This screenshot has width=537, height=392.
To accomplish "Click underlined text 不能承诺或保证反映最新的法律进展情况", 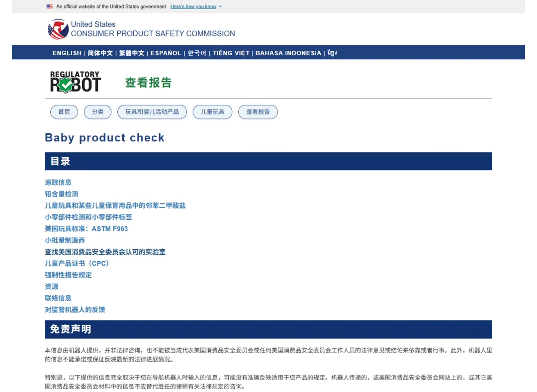I will point(119,360).
